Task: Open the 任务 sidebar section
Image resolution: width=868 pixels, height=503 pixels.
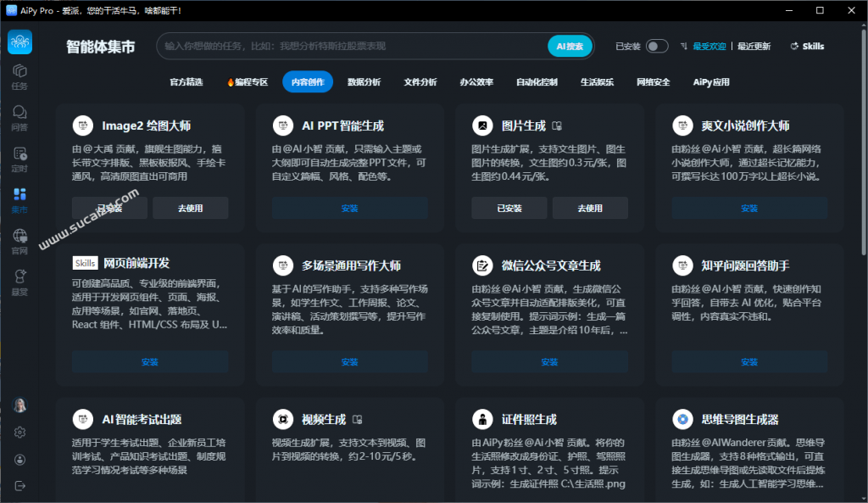Action: [20, 77]
